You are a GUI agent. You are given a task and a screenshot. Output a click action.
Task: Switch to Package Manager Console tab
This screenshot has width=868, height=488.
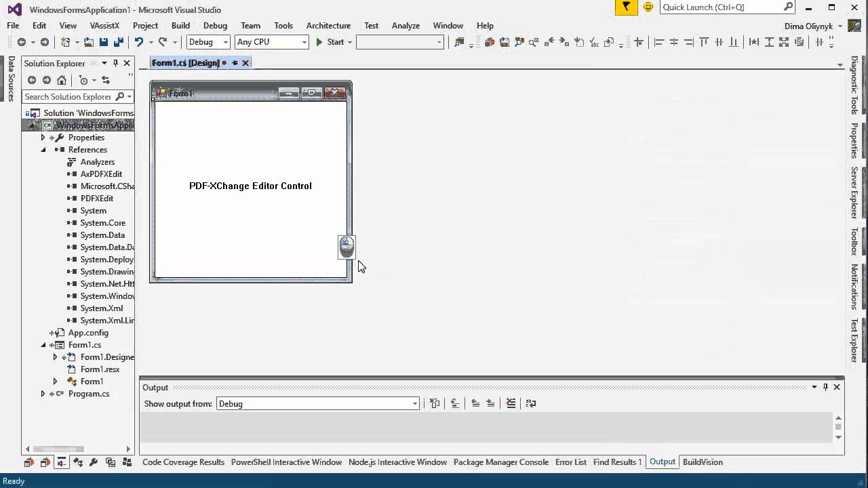[x=501, y=462]
